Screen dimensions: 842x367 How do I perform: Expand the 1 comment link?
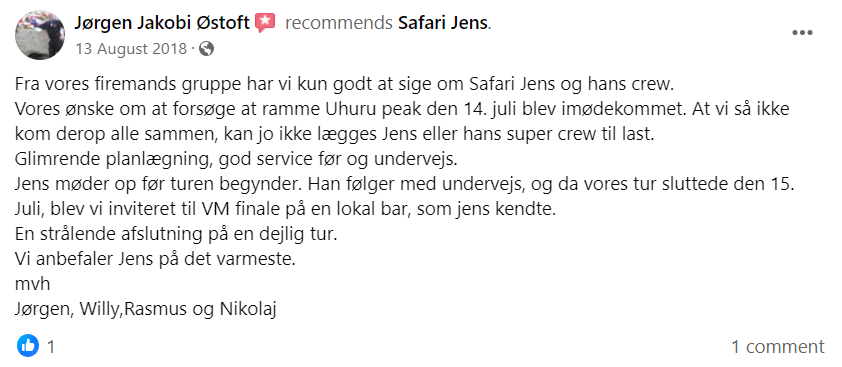click(x=778, y=347)
